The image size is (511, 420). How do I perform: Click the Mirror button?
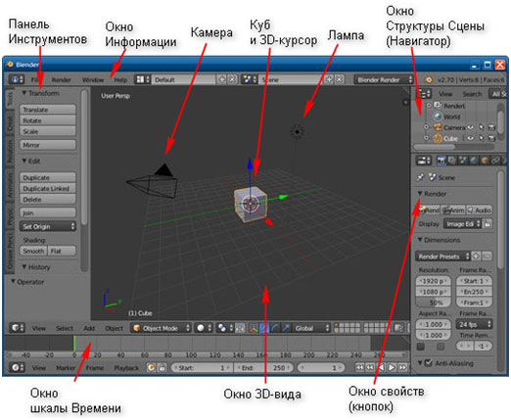(x=48, y=145)
